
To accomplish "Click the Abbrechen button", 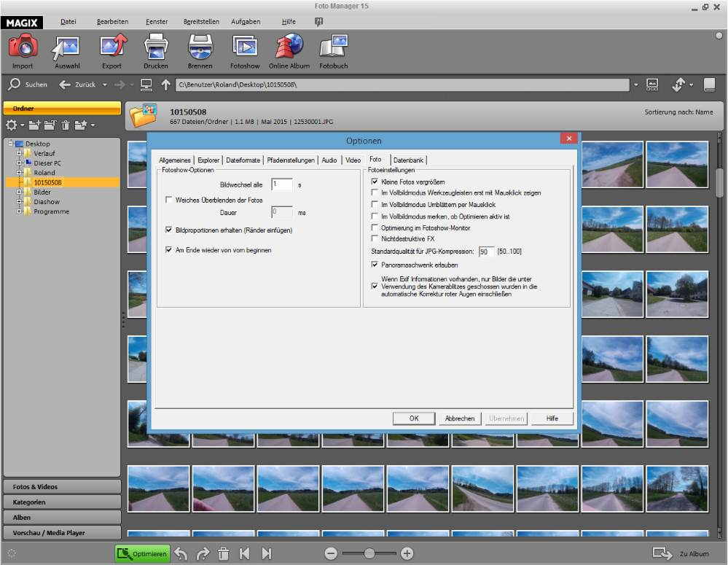I will click(x=460, y=418).
